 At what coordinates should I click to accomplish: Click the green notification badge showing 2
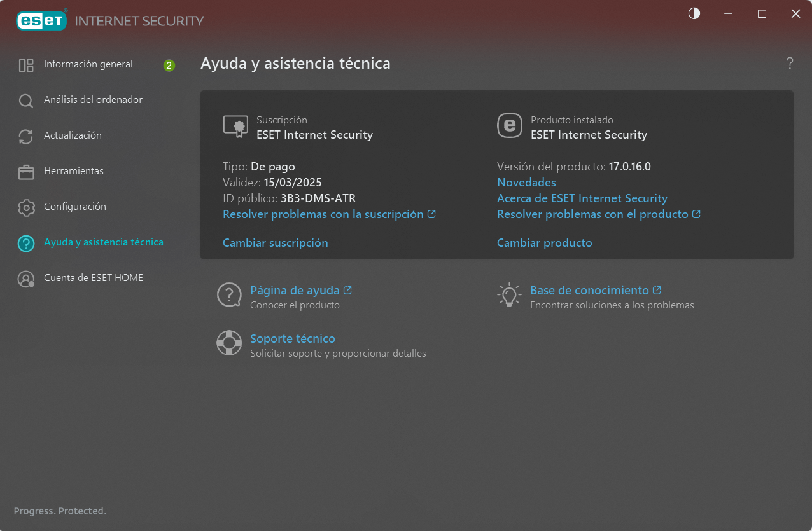coord(169,65)
